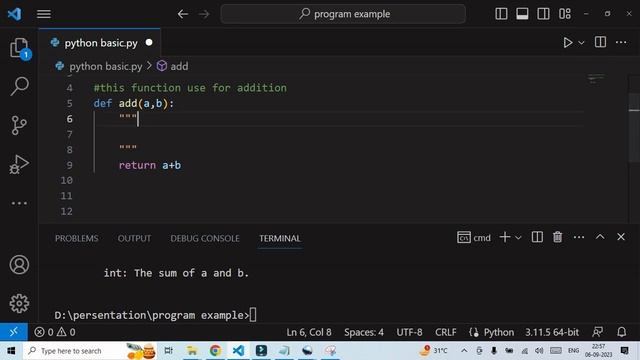640x360 pixels.
Task: Switch to the OUTPUT panel tab
Action: point(134,238)
